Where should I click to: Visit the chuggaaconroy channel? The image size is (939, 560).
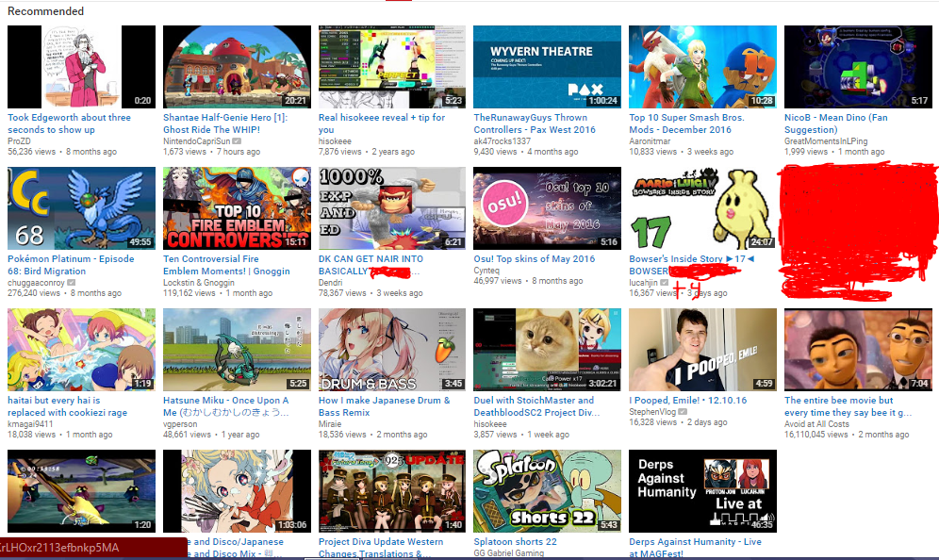pos(36,283)
